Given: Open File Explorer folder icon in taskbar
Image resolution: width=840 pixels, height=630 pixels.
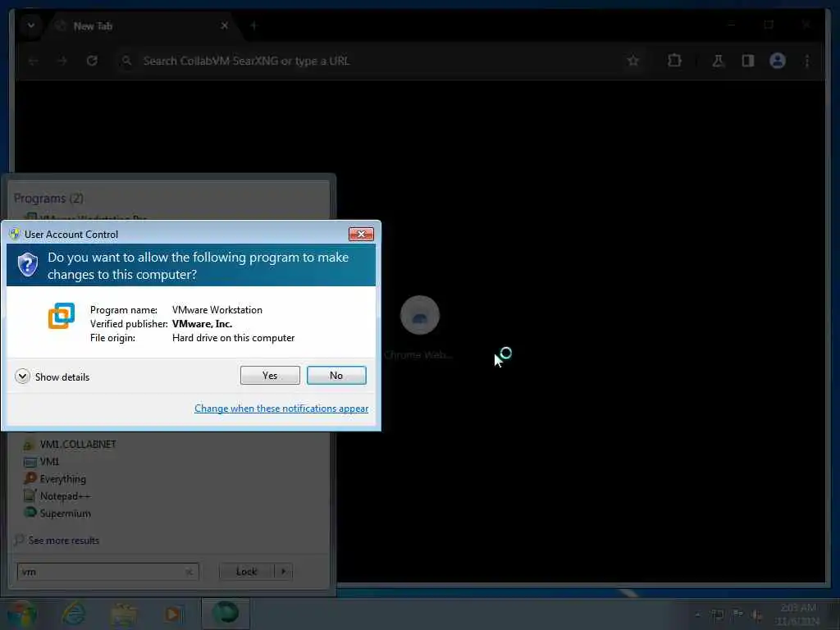Looking at the screenshot, I should tap(123, 614).
